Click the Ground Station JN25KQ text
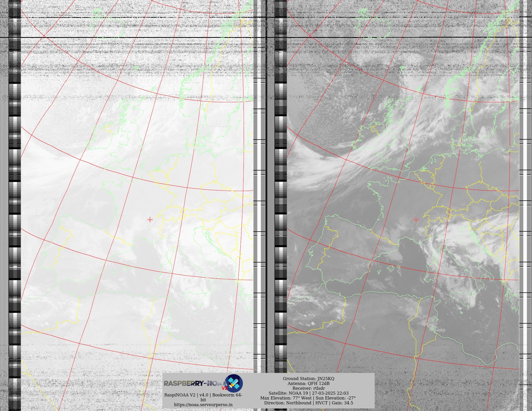The width and height of the screenshot is (532, 411). (308, 379)
